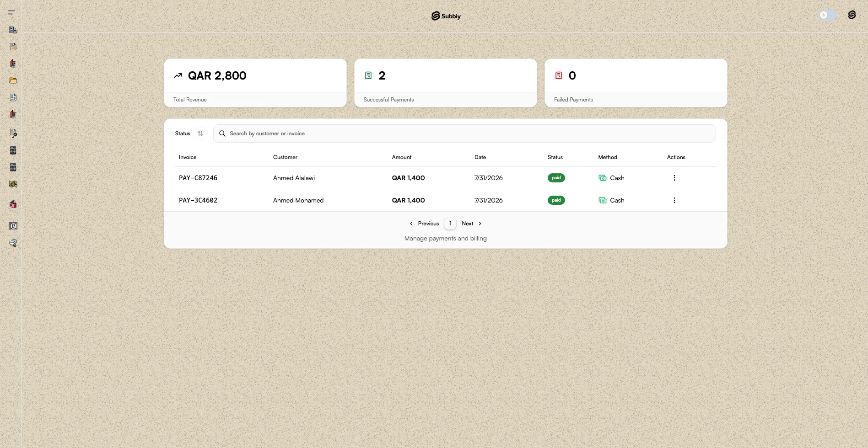This screenshot has width=868, height=448.
Task: Open the computer-with-coffee-cup sidebar icon
Action: [x=13, y=30]
